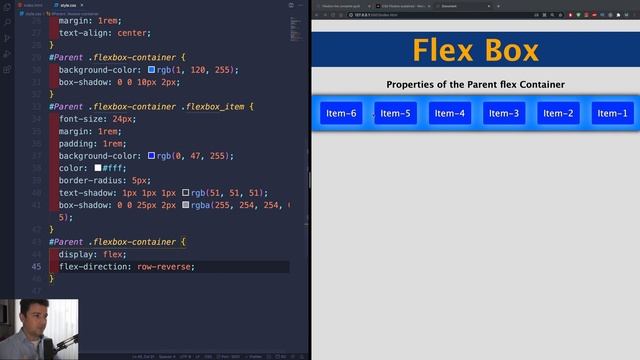The height and width of the screenshot is (360, 640).
Task: Click the notifications bell in status bar
Action: (302, 356)
